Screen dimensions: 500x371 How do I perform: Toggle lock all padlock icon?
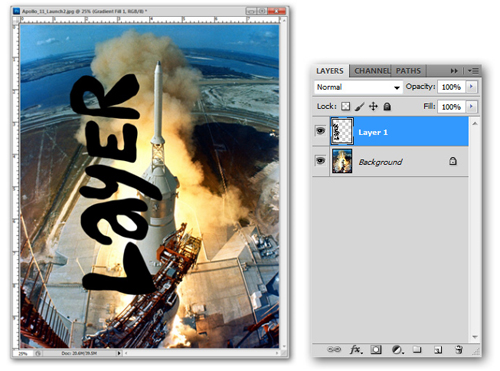pos(387,107)
